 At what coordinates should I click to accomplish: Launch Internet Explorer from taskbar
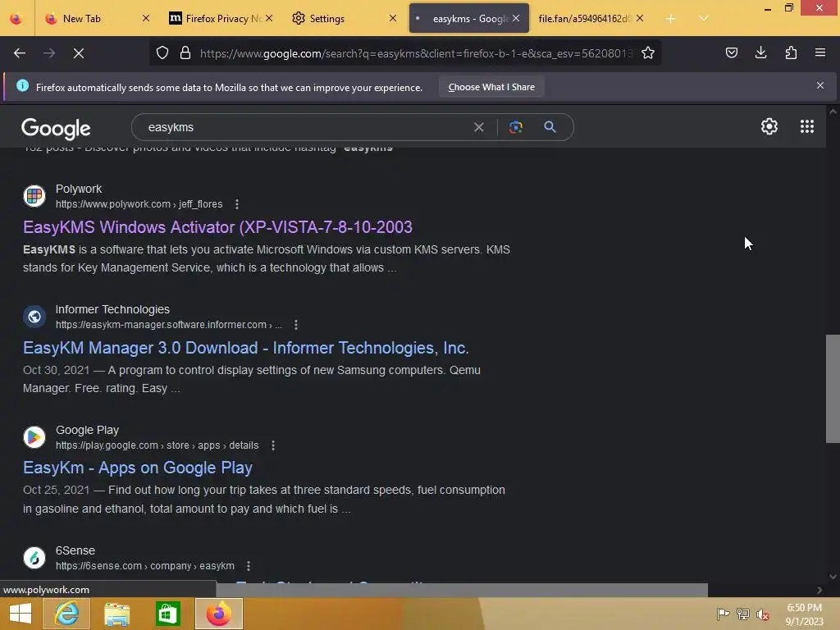coord(66,614)
